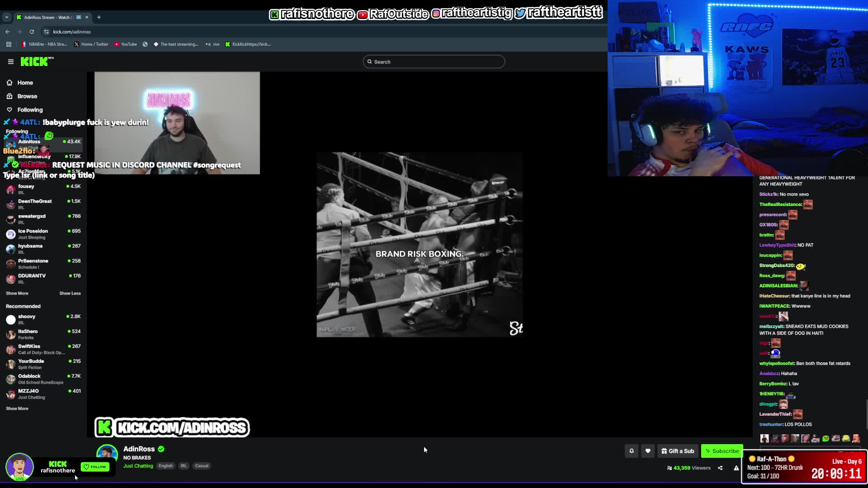This screenshot has height=488, width=868.
Task: Open PrBeenstone channel
Action: [43, 264]
